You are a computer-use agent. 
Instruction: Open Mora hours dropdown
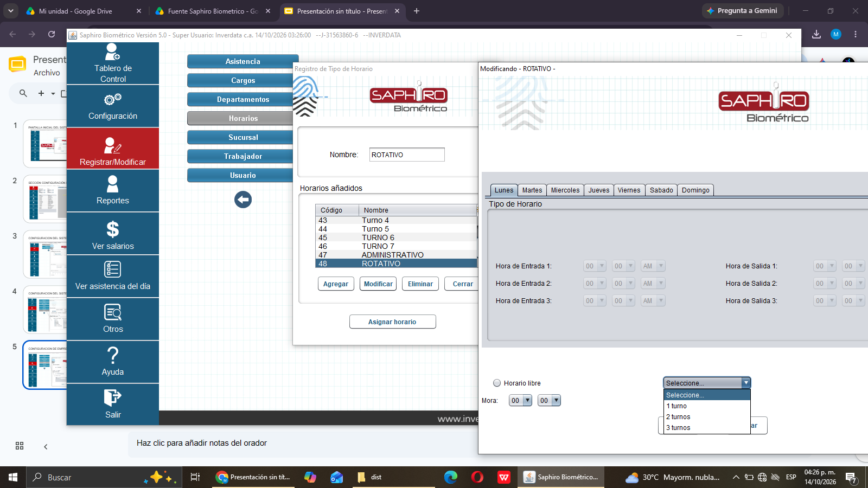[520, 400]
